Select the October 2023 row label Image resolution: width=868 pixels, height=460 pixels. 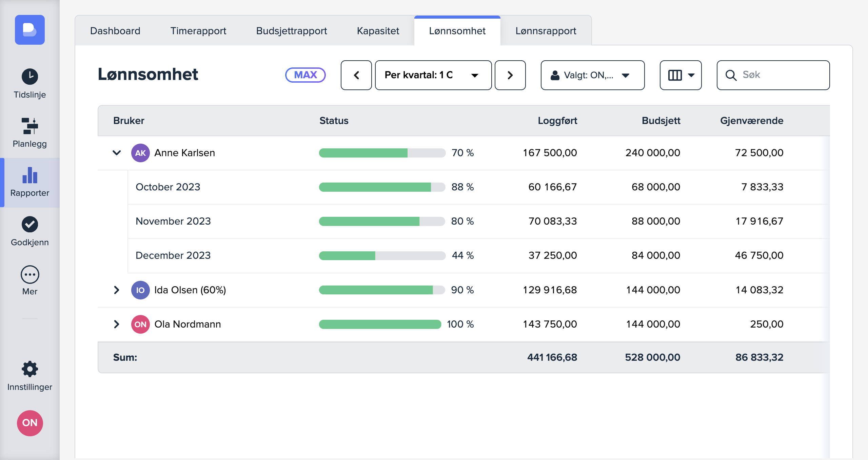click(x=168, y=187)
